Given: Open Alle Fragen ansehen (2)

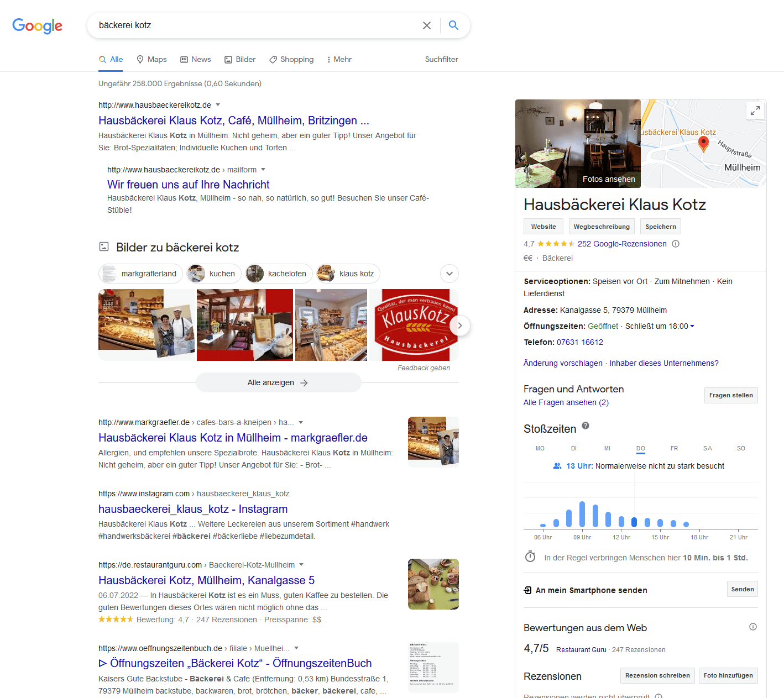Looking at the screenshot, I should pos(566,402).
